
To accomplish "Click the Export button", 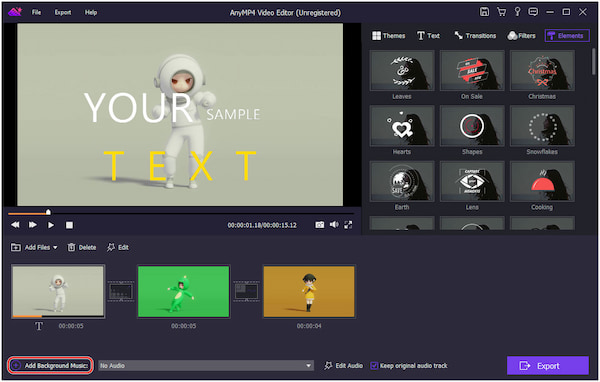I will pyautogui.click(x=548, y=366).
